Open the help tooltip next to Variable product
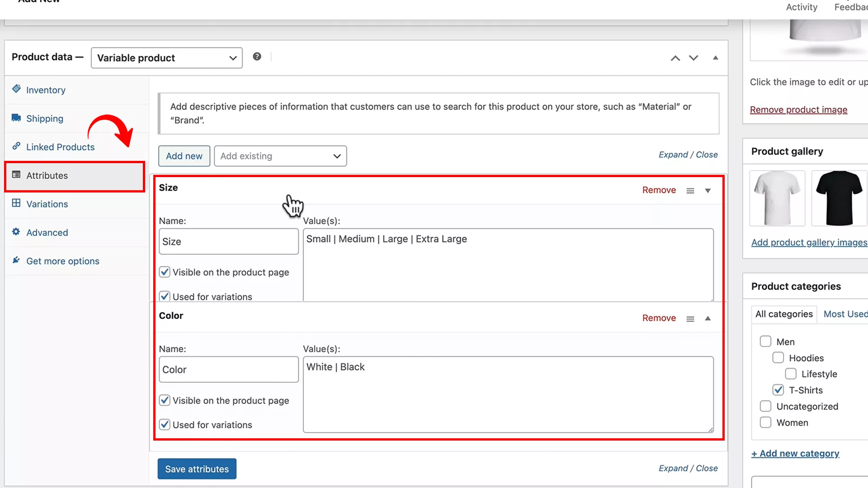Viewport: 868px width, 488px height. tap(257, 56)
